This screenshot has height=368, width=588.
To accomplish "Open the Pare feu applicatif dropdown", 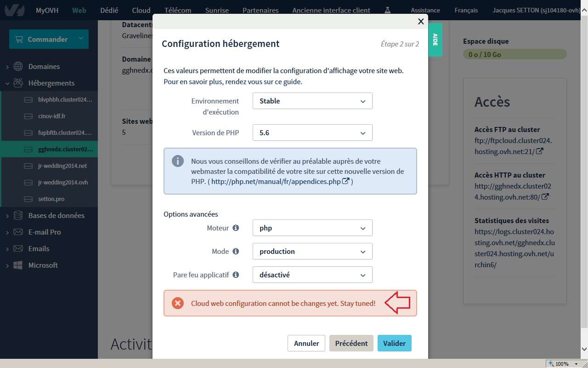I will 312,275.
